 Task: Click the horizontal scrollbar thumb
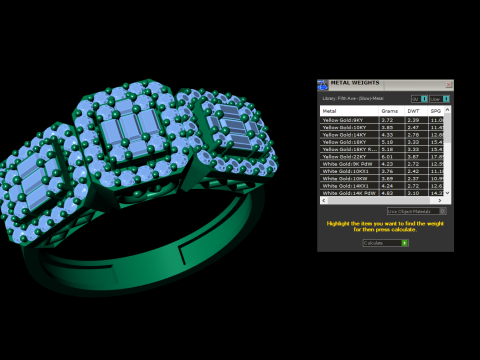coord(378,200)
